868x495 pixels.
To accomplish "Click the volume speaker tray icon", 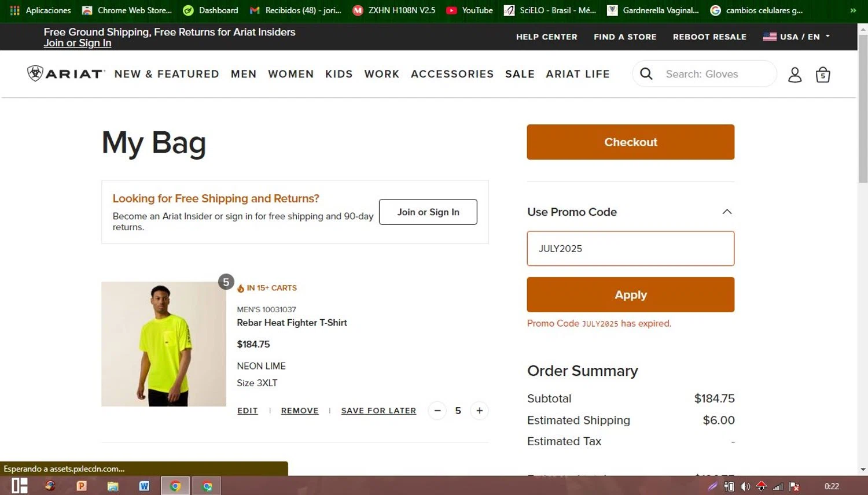I will [x=745, y=486].
